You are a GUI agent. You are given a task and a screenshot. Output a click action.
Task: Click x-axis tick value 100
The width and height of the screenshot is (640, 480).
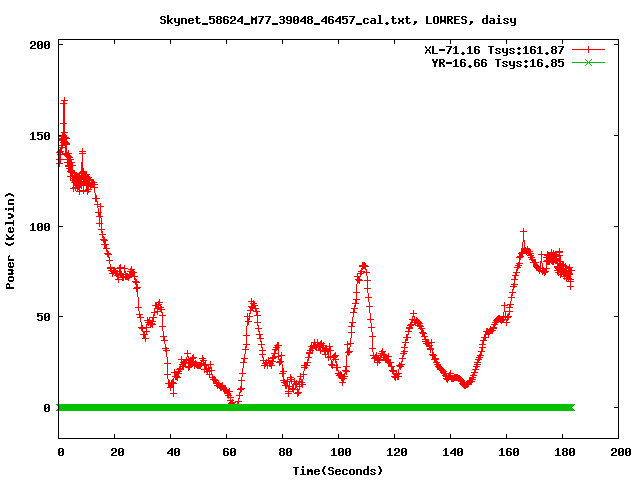click(341, 452)
